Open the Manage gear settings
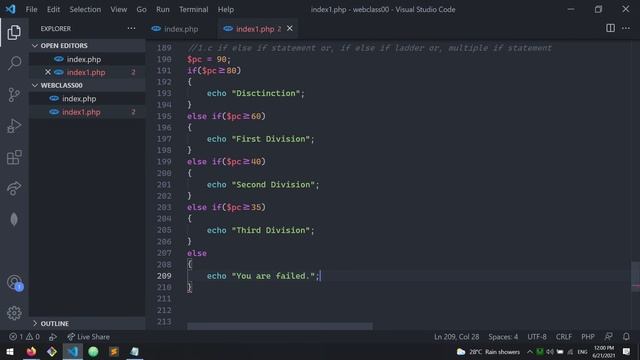 [x=14, y=313]
